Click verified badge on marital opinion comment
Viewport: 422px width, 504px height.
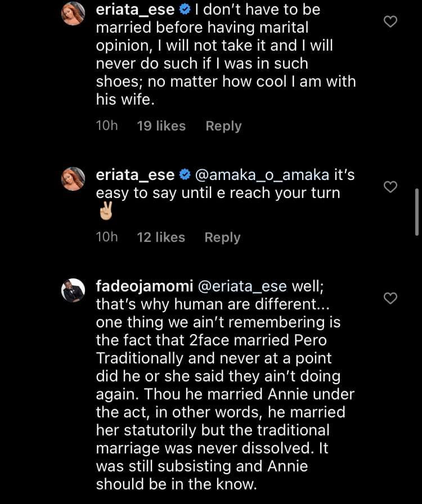[x=185, y=11]
